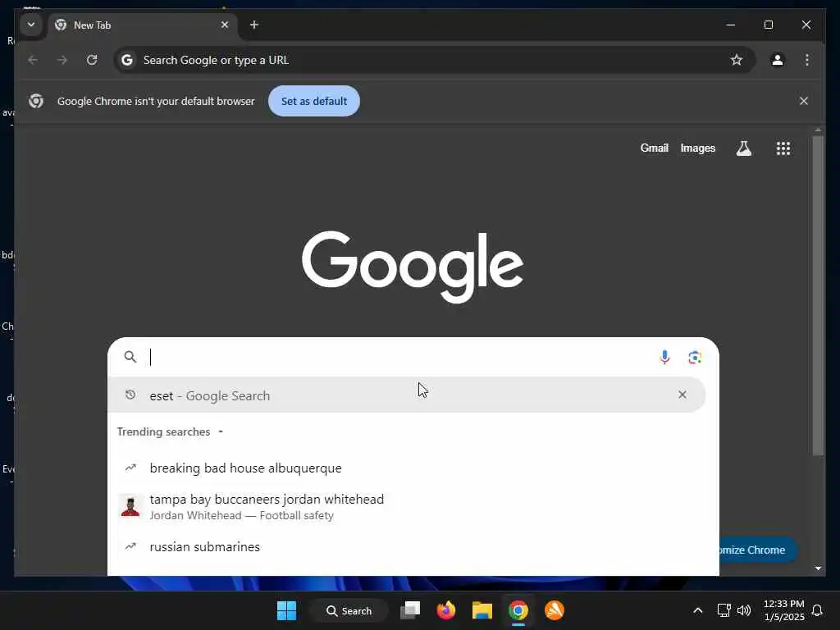This screenshot has width=840, height=630.
Task: Click the recent-history clock icon beside eset
Action: click(130, 395)
